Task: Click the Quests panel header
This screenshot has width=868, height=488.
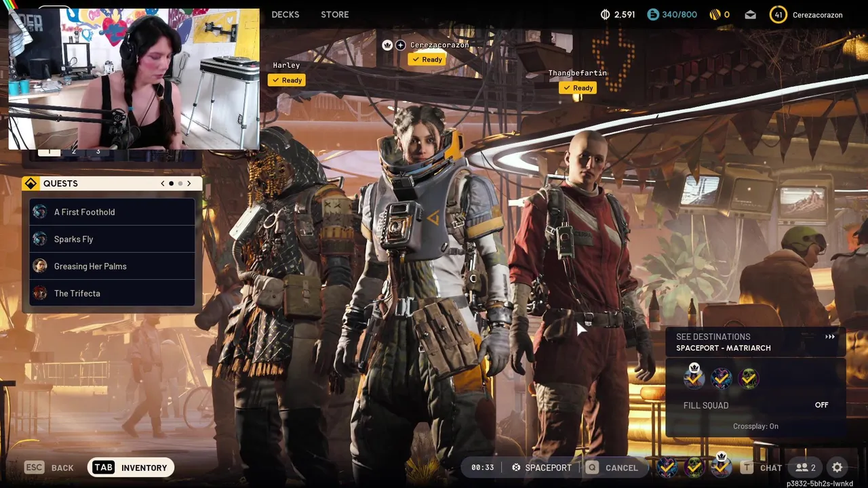Action: click(112, 184)
